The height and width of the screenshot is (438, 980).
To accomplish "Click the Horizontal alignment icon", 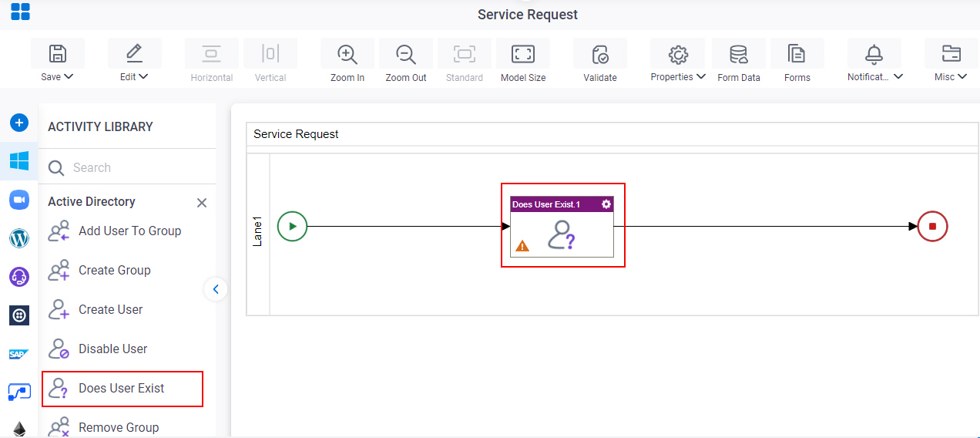I will point(212,53).
